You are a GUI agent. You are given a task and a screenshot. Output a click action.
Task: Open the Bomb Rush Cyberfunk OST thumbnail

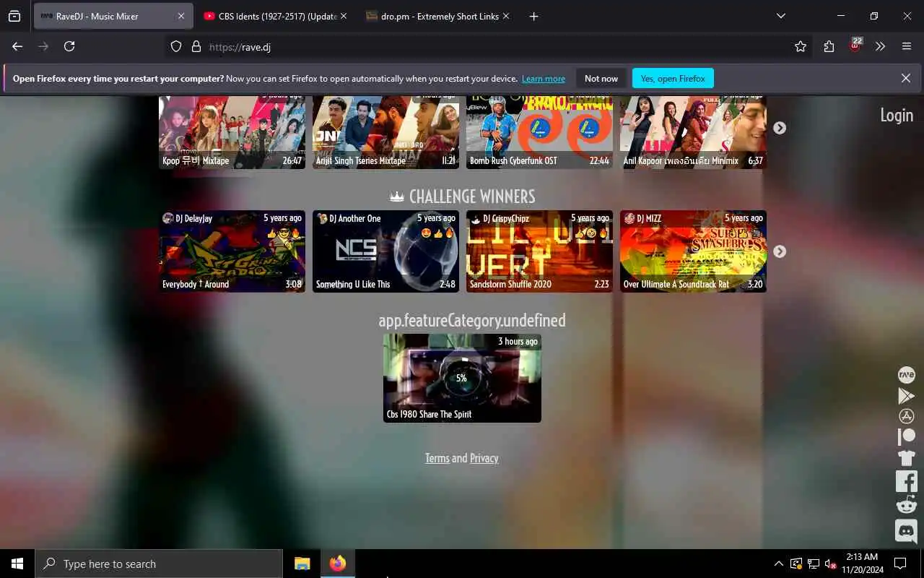point(539,132)
